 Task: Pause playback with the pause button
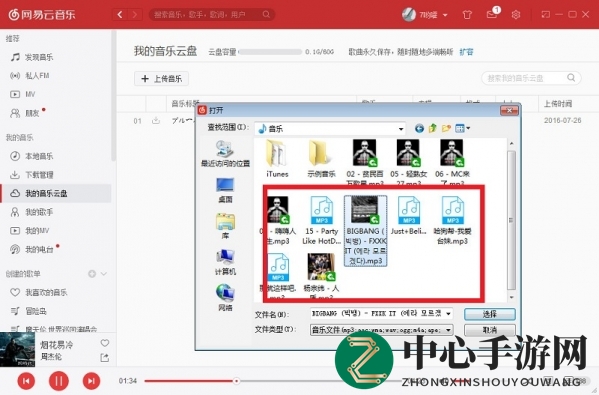tap(58, 381)
